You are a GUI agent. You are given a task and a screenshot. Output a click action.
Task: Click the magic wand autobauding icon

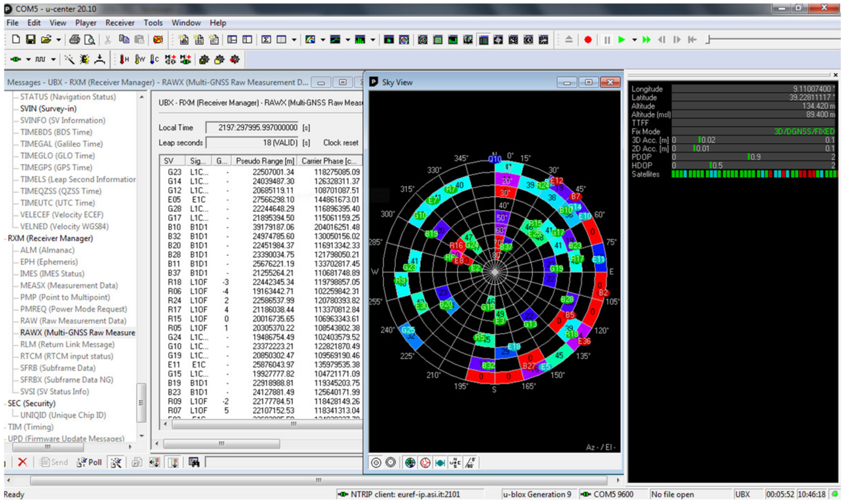pyautogui.click(x=69, y=60)
